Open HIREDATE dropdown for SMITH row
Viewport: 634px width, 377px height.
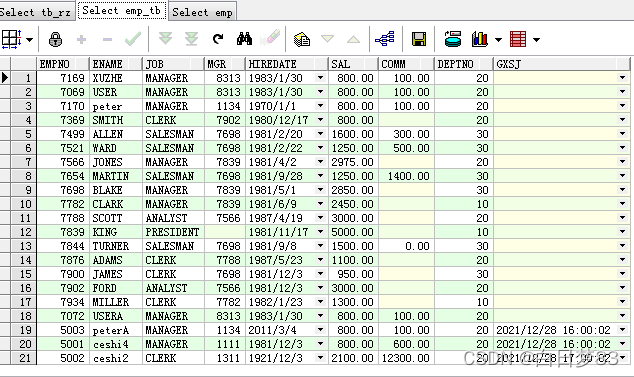tap(320, 120)
